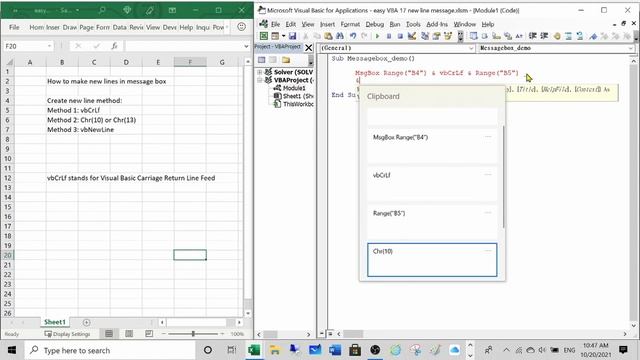Open Name Box dropdown showing F20
Image resolution: width=640 pixels, height=360 pixels.
(x=49, y=46)
